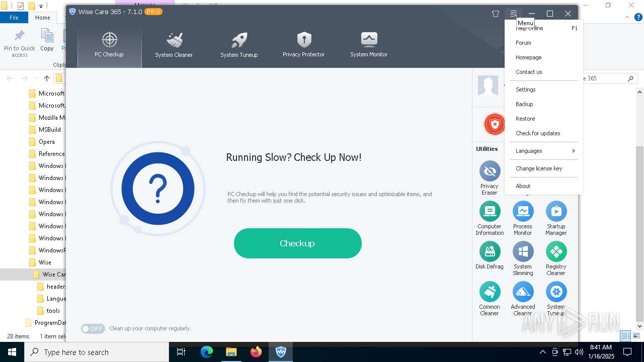
Task: Open the Advanced Cleaner utility
Action: [523, 299]
